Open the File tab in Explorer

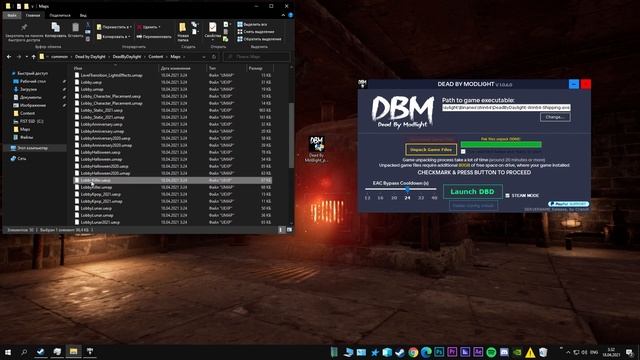click(x=12, y=15)
